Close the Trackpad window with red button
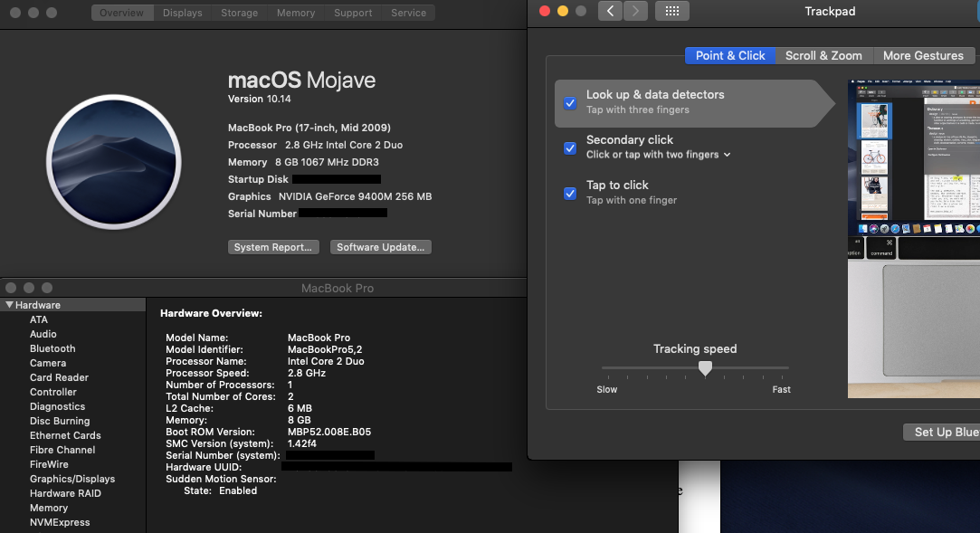 (x=545, y=11)
